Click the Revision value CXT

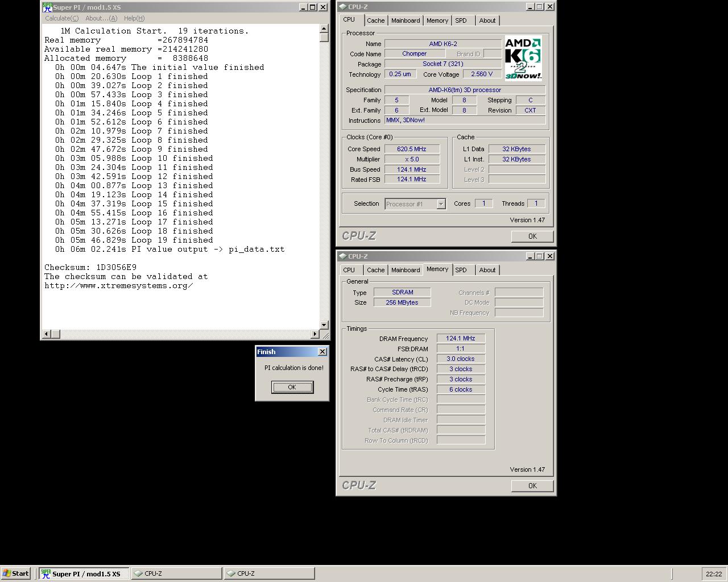530,110
